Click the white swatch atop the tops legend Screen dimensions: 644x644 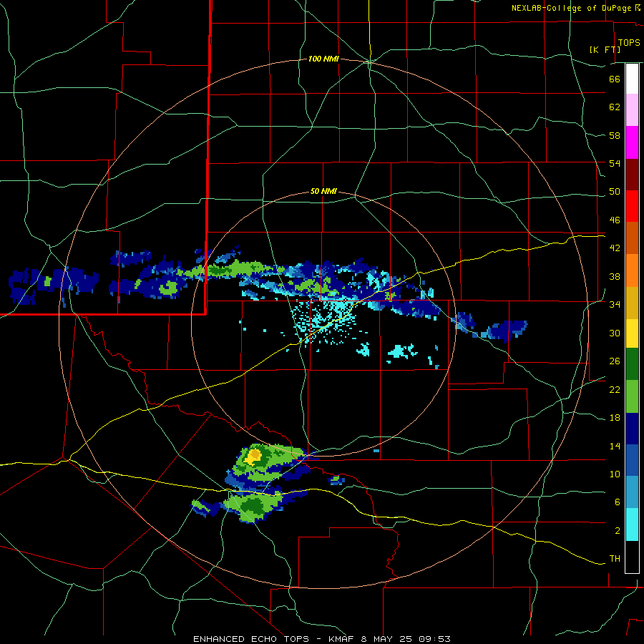[632, 79]
